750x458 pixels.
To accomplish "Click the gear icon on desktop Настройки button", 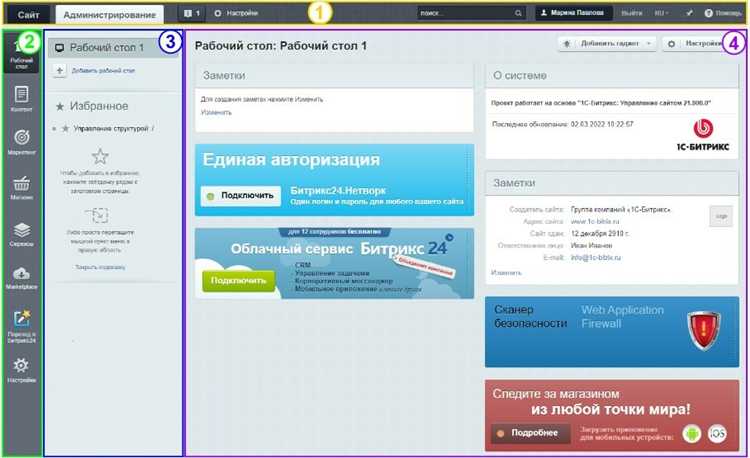I will point(671,44).
